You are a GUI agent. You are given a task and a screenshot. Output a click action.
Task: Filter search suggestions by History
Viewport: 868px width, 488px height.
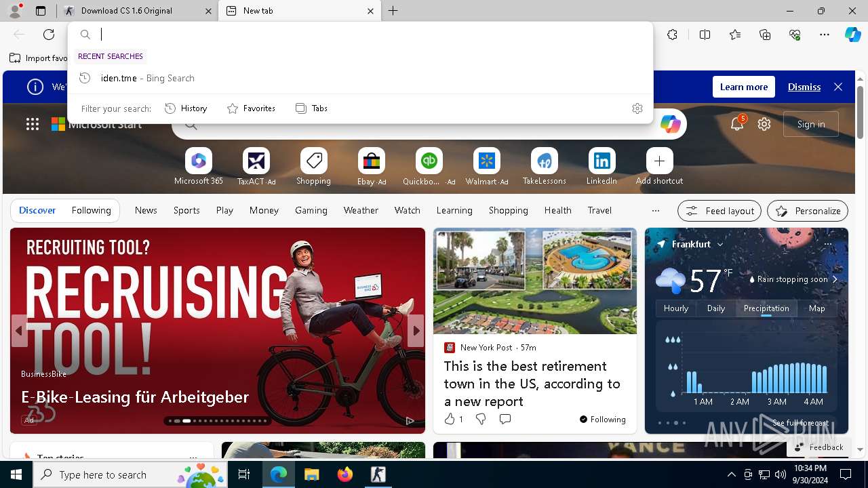pos(186,108)
